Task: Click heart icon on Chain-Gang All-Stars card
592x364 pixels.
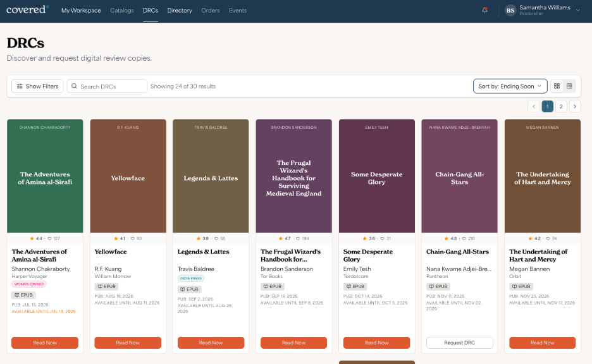Action: coord(464,238)
